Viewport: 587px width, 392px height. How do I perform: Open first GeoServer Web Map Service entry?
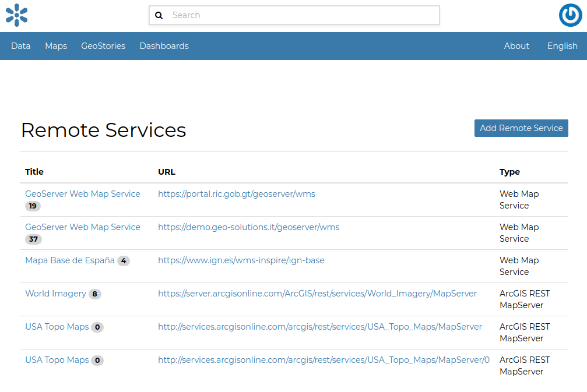(x=82, y=193)
